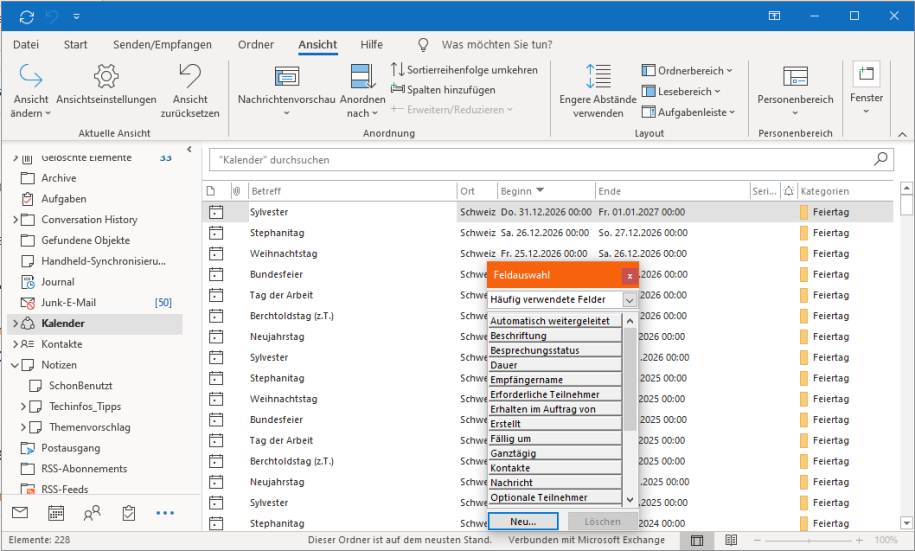Click the Send/Receive all folders sync icon
This screenshot has height=551, width=915.
(25, 17)
